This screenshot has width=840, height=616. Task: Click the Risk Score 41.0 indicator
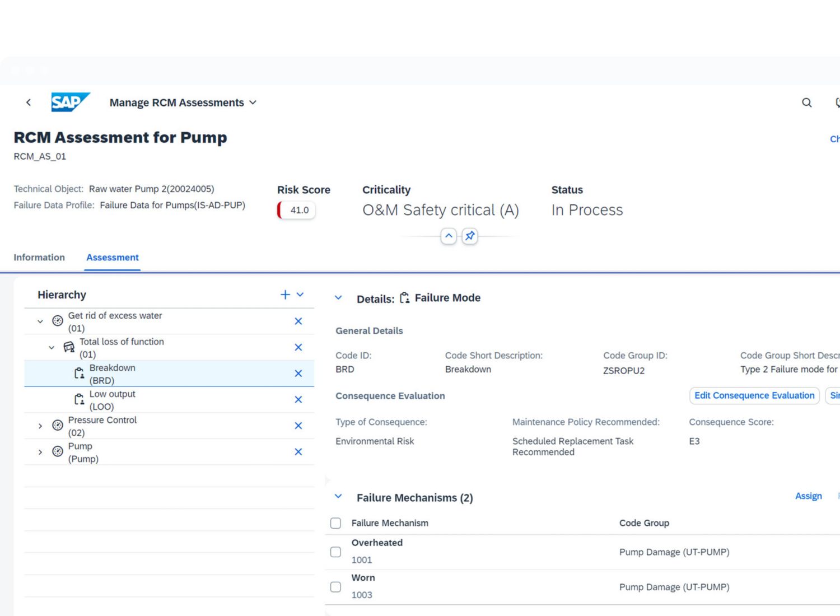point(297,210)
